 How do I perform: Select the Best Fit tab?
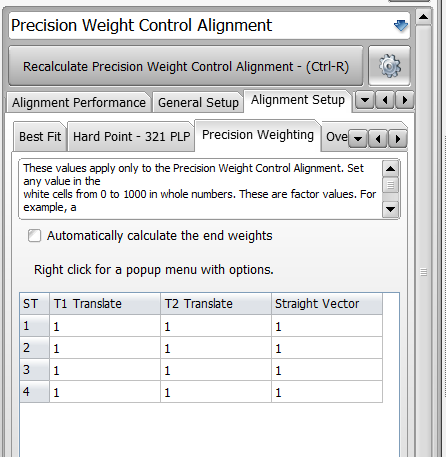coord(40,137)
